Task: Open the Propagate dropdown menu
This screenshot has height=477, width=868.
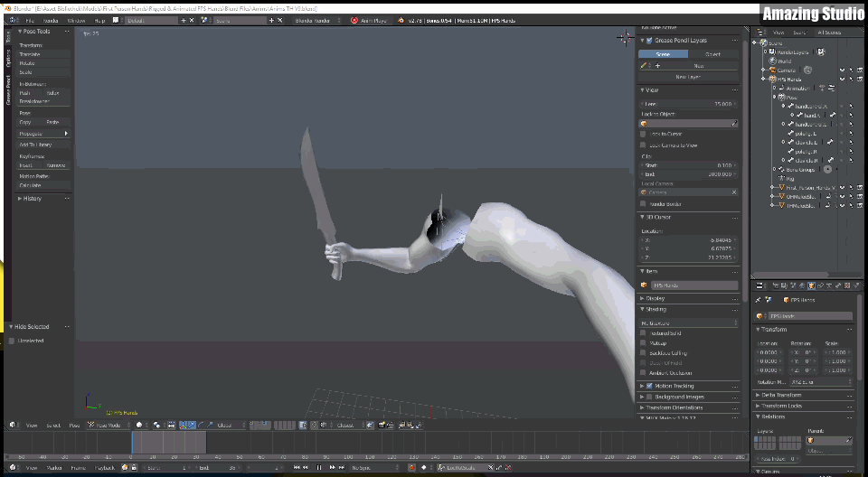Action: click(42, 134)
